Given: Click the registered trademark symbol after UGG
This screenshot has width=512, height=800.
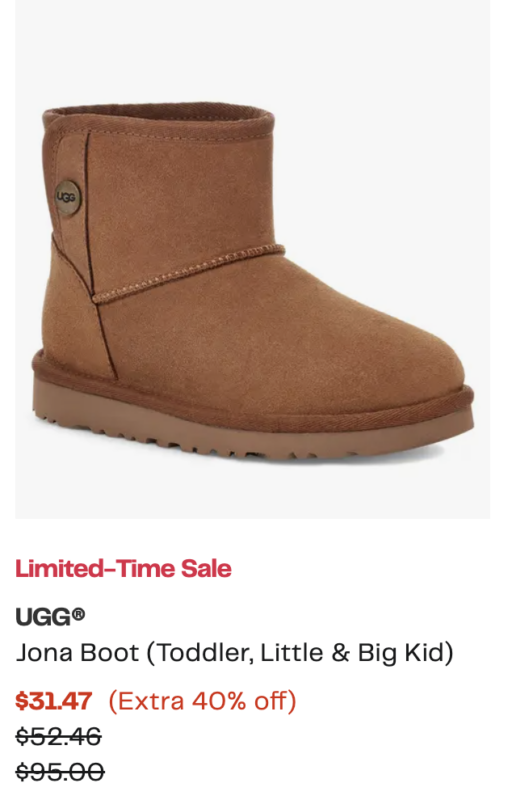Looking at the screenshot, I should 78,613.
